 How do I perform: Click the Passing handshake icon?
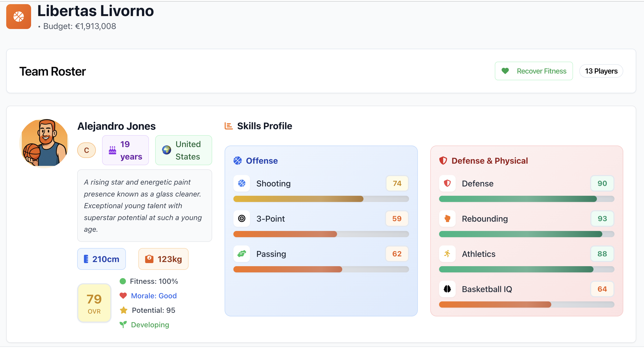[x=241, y=254]
